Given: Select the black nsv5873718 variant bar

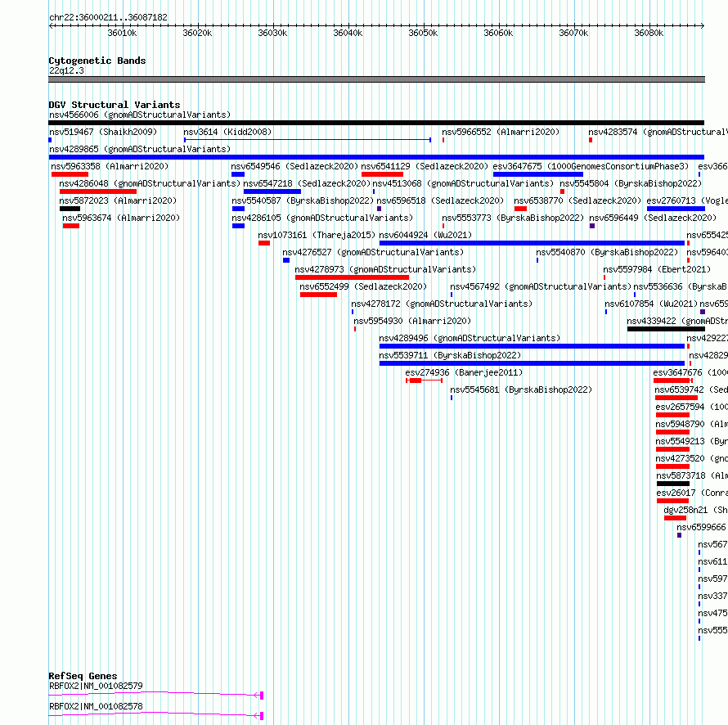Looking at the screenshot, I should [673, 484].
